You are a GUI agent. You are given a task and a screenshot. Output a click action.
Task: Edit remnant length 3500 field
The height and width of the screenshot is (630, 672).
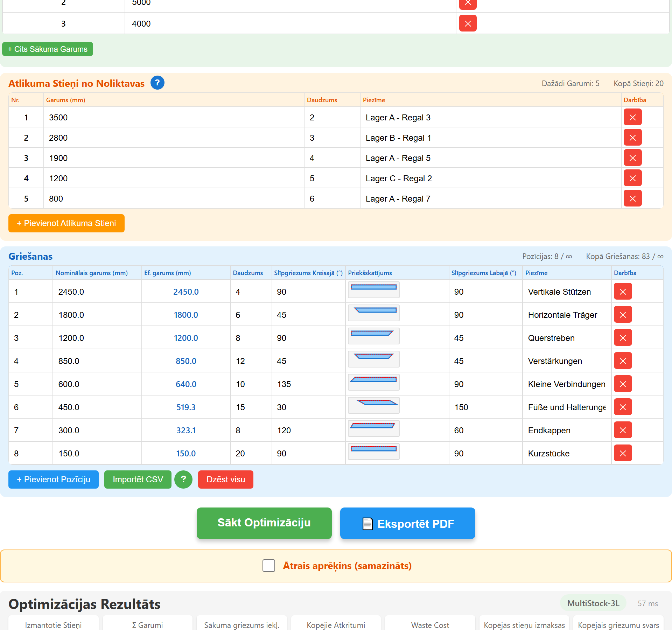click(x=174, y=117)
